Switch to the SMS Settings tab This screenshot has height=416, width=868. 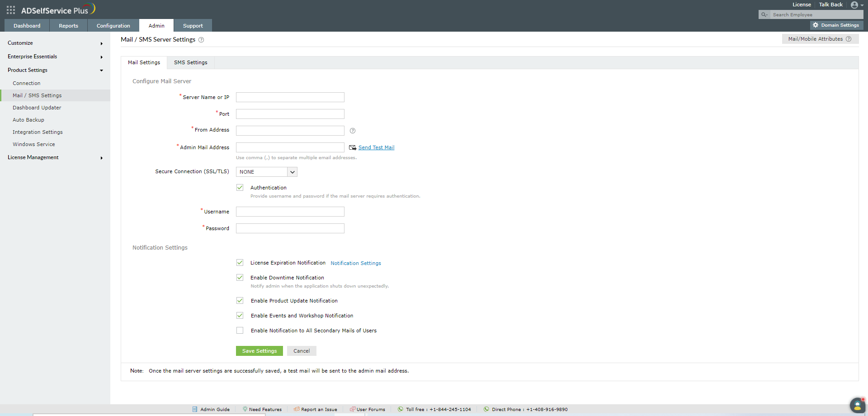pyautogui.click(x=190, y=62)
